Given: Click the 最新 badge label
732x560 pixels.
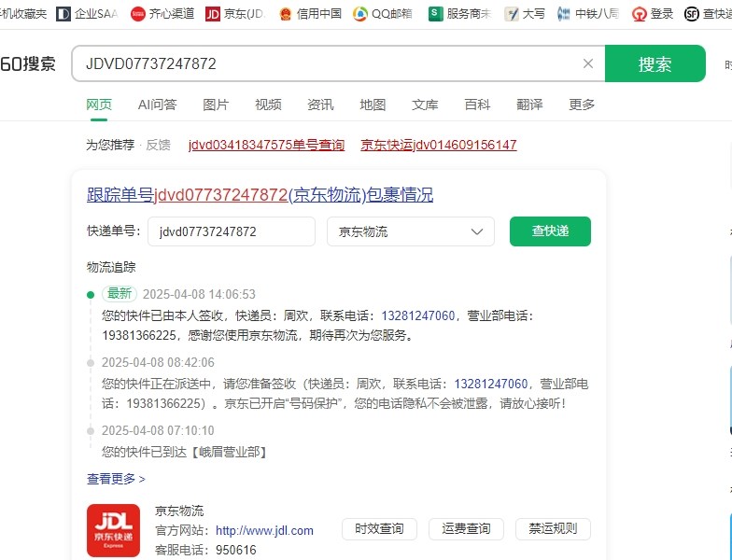Looking at the screenshot, I should tap(120, 293).
